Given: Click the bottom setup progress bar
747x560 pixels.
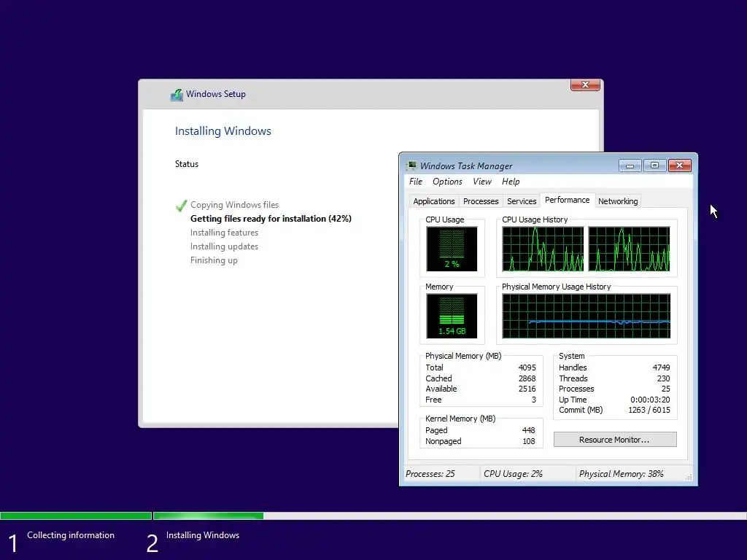Looking at the screenshot, I should [x=373, y=516].
